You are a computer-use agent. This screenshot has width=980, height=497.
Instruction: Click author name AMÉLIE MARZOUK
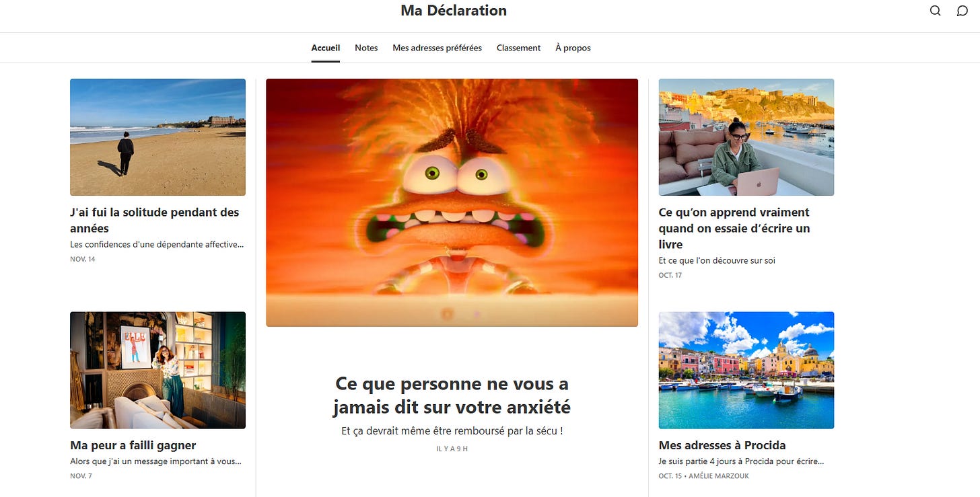720,476
